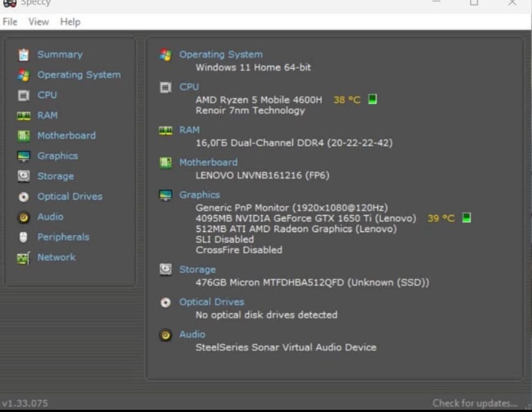Open the View menu
The image size is (532, 412).
point(38,22)
